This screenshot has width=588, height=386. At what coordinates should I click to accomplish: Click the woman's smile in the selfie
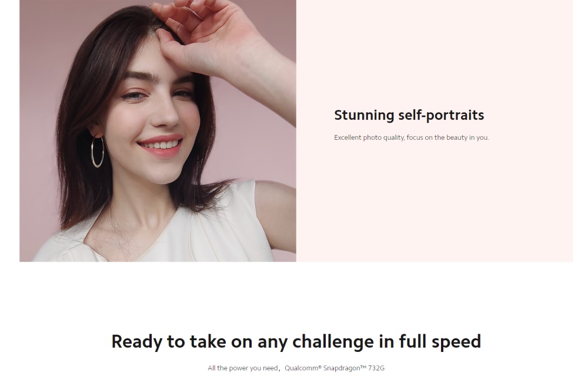pos(161,145)
